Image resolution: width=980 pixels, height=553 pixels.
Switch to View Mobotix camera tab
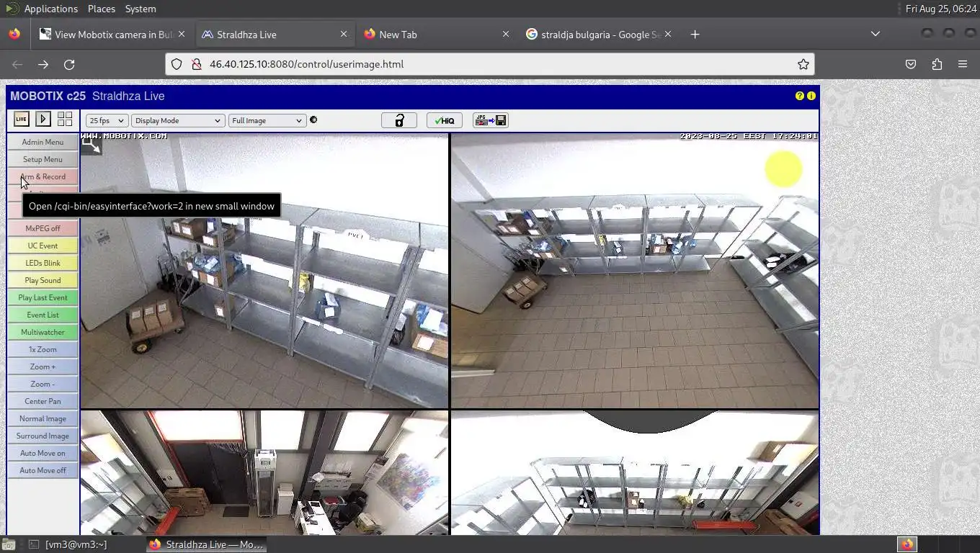[x=113, y=34]
